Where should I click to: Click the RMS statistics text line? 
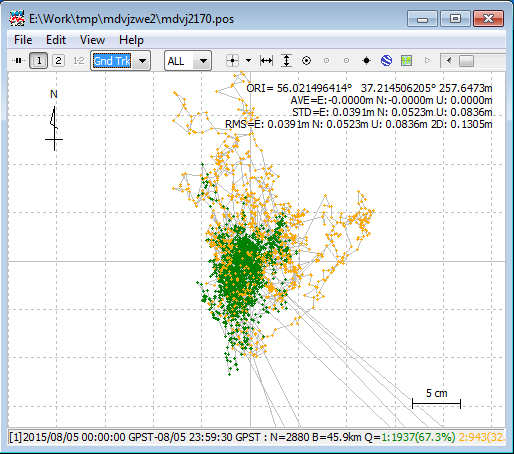(x=359, y=124)
